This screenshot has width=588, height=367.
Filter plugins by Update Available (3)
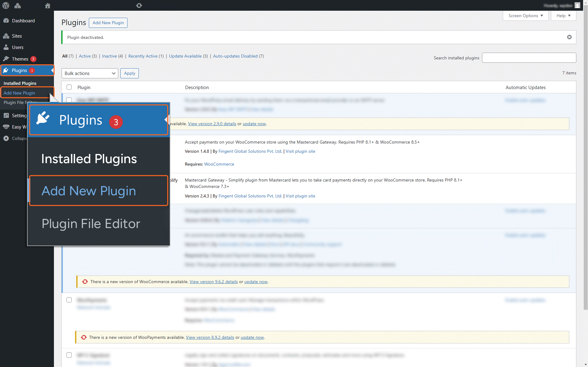pos(188,56)
